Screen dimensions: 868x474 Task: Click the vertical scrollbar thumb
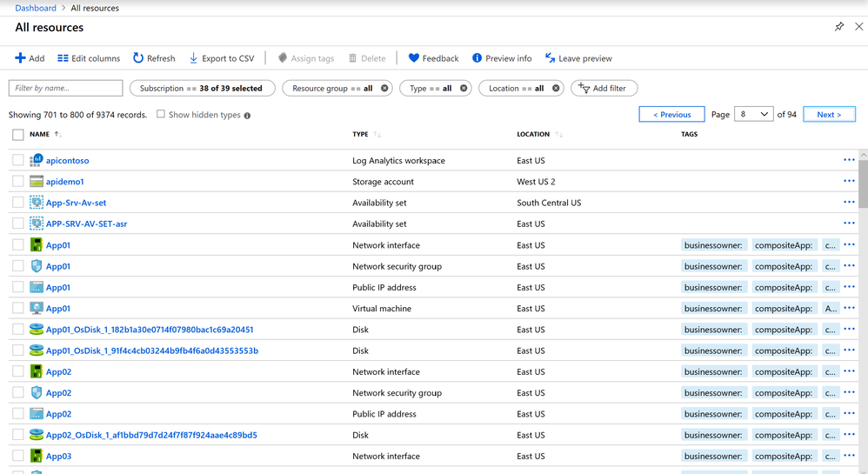point(863,184)
